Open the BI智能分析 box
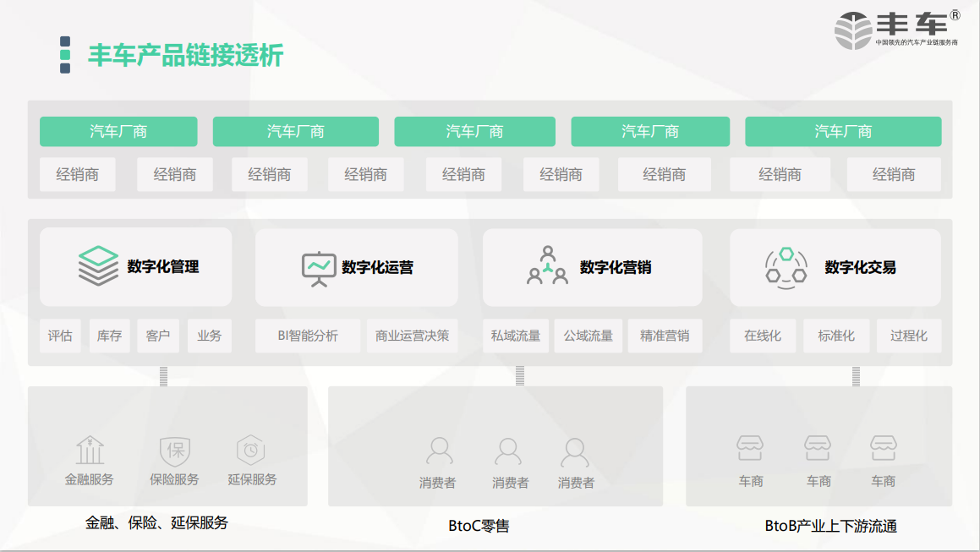The image size is (980, 552). (308, 336)
